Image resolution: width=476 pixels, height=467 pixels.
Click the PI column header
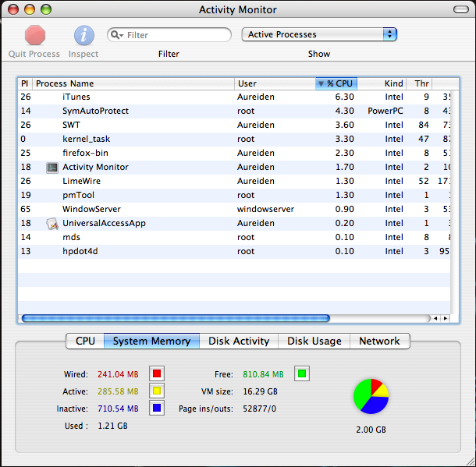tap(25, 83)
